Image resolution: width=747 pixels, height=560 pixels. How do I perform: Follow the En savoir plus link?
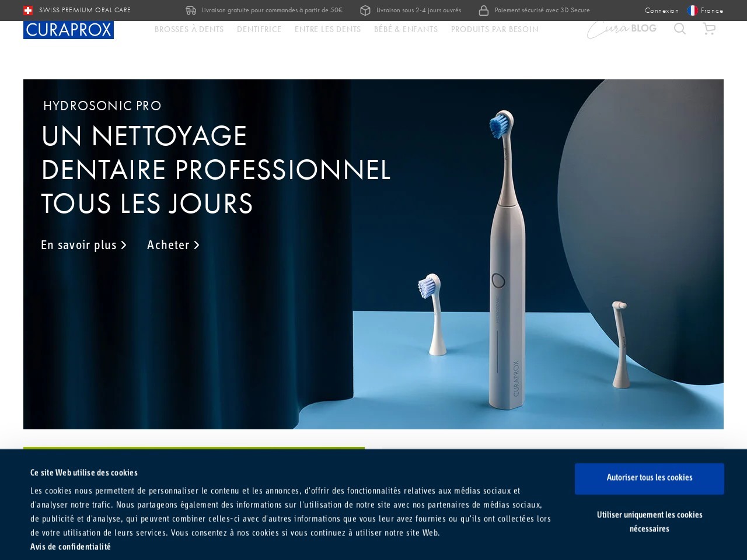pos(83,245)
